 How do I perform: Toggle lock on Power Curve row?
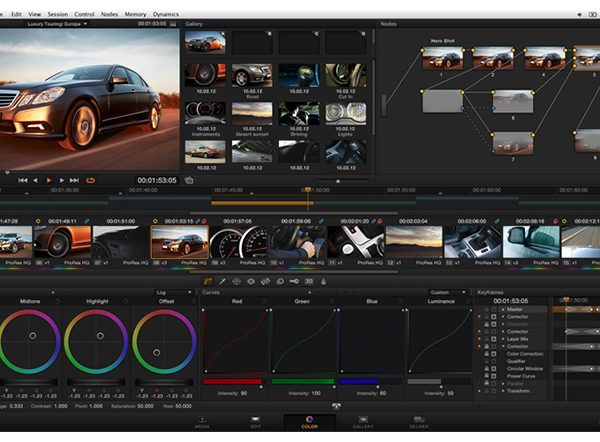[x=487, y=376]
